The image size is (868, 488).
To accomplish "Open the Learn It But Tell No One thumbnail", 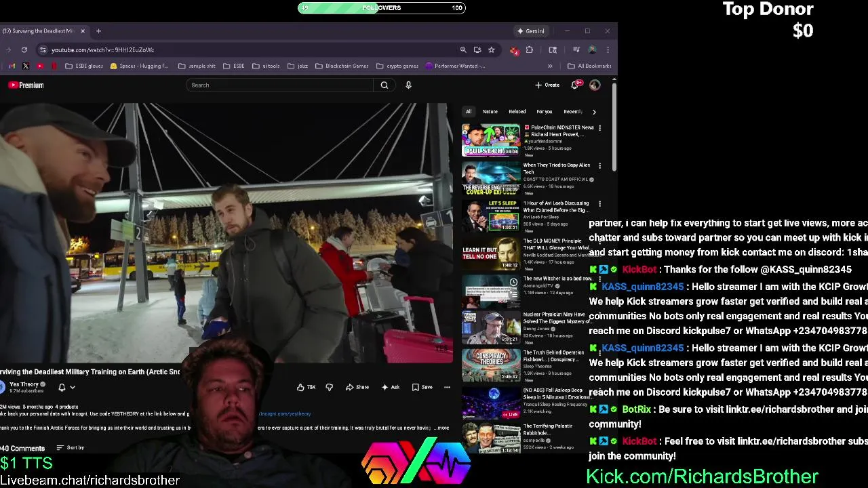I will pos(491,254).
